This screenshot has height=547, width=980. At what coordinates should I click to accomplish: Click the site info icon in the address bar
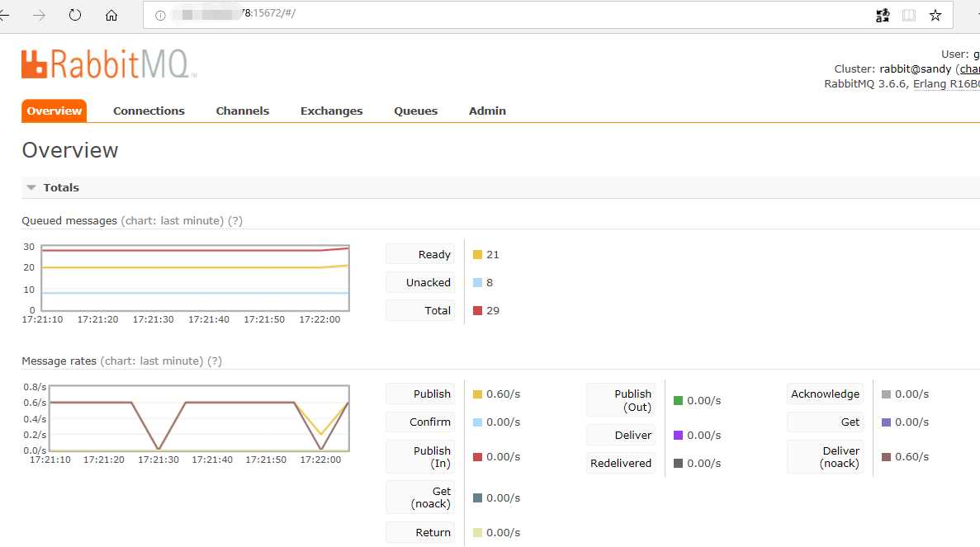tap(160, 16)
